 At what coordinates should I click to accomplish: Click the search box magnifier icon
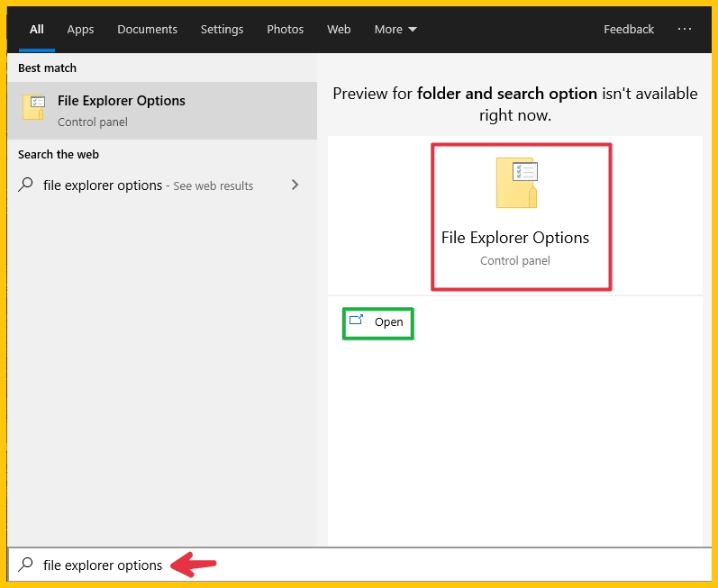click(25, 565)
